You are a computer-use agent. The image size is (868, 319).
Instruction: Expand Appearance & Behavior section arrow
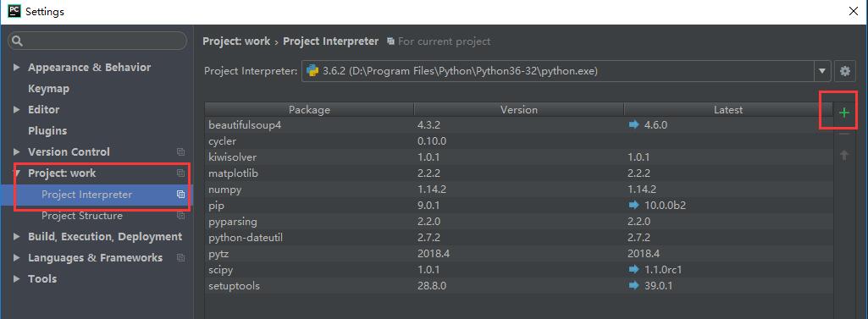(17, 68)
